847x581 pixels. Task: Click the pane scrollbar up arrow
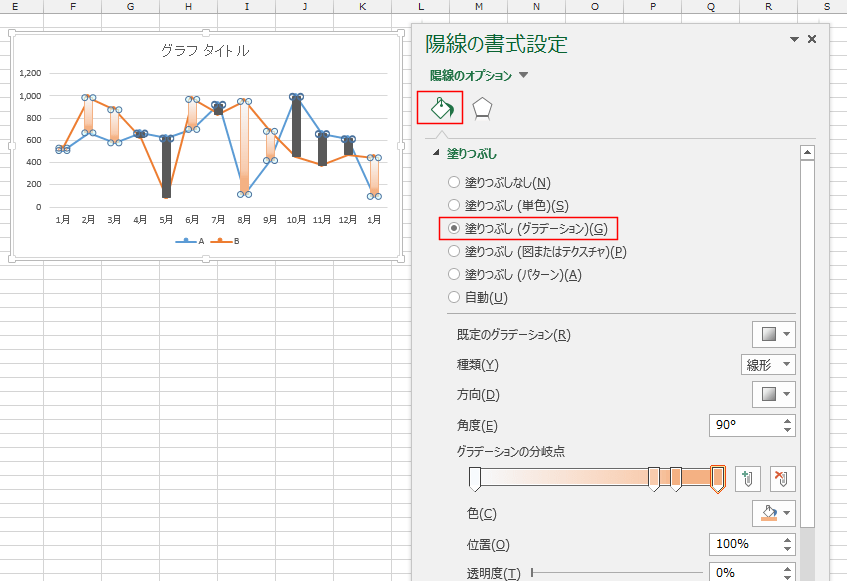point(807,153)
